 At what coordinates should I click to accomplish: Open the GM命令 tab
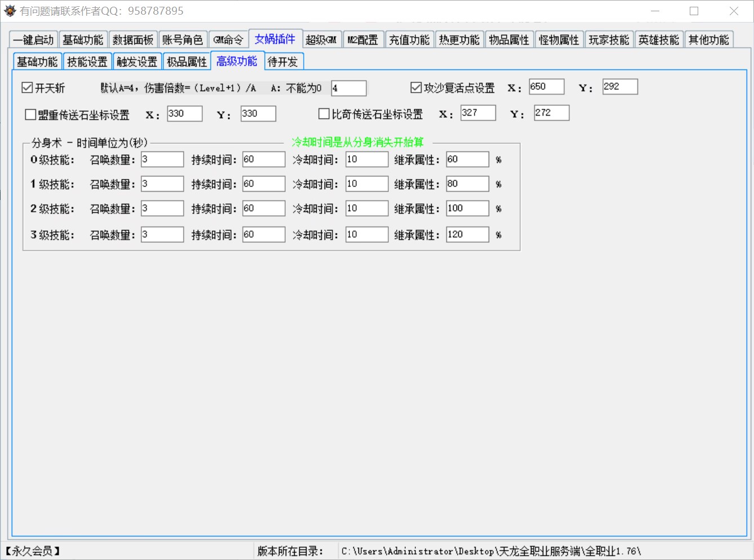pos(228,39)
